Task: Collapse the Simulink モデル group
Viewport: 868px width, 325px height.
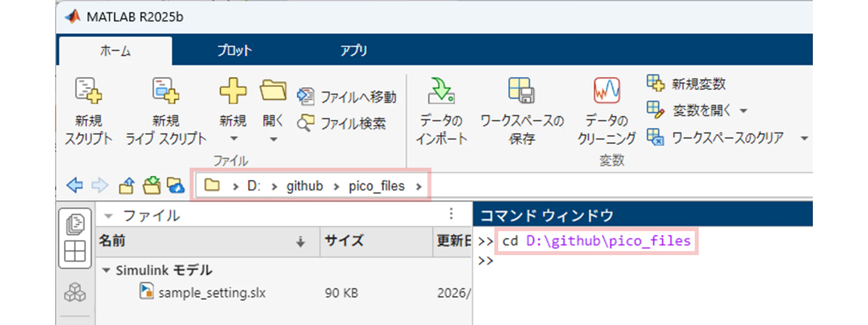Action: point(105,270)
